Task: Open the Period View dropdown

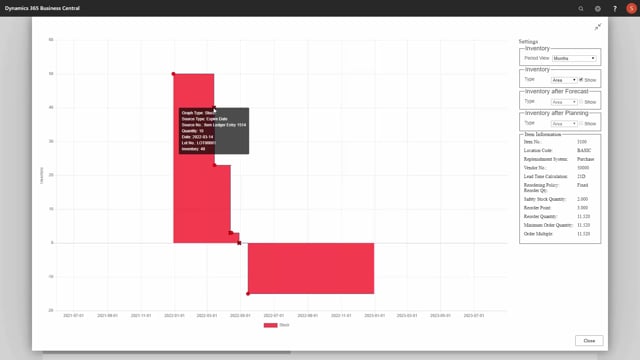Action: pos(574,58)
